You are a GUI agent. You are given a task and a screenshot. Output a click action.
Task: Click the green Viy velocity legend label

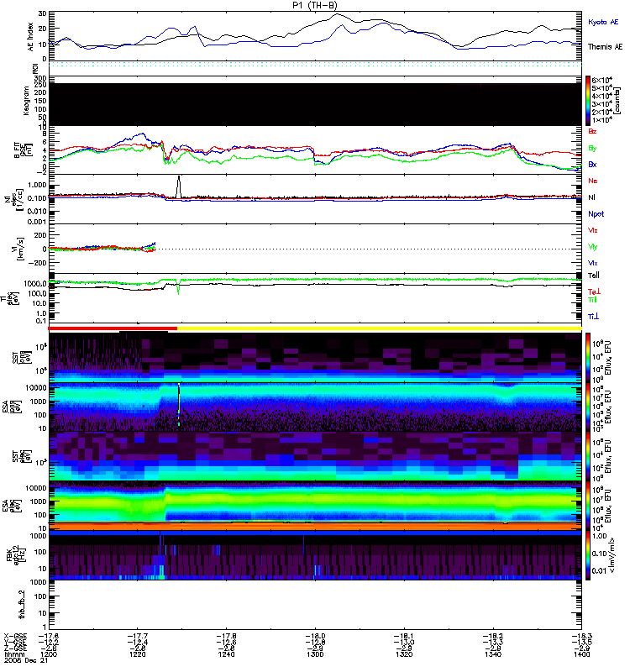click(x=593, y=247)
